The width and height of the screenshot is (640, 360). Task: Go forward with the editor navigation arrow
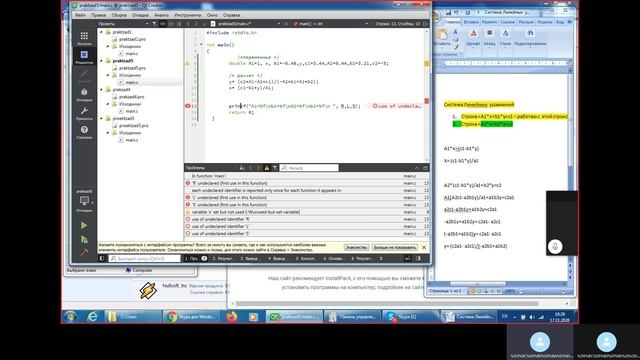196,24
